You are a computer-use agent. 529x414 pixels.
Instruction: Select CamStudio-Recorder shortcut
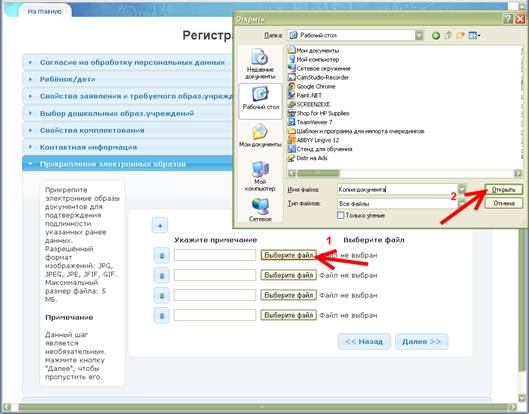[x=318, y=77]
